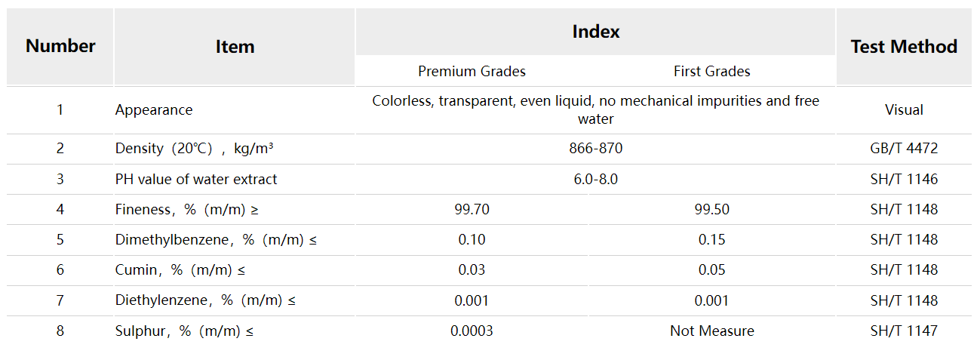Click the PH value of water extract cell

196,180
